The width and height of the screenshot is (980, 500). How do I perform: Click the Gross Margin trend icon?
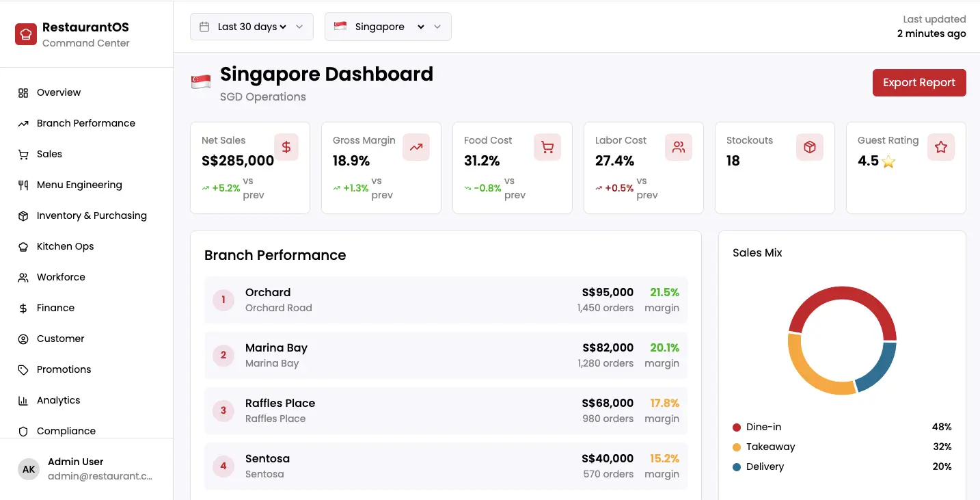(416, 147)
